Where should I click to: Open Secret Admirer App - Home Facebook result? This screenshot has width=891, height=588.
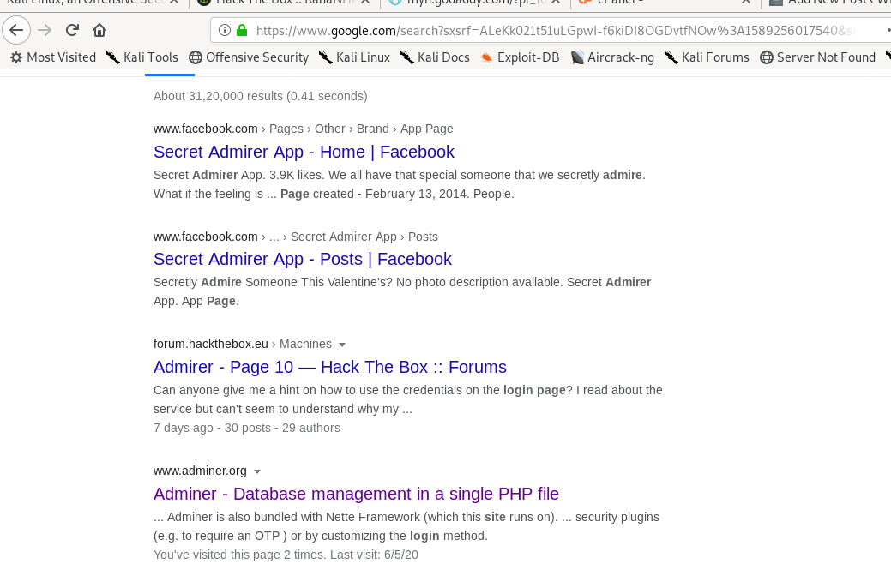[304, 152]
